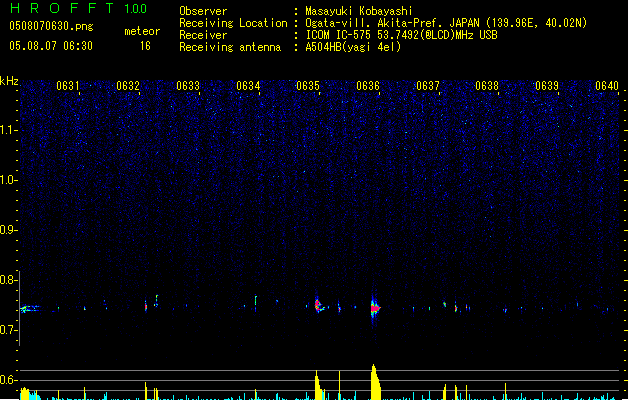Click the 0632 time marker

point(128,86)
